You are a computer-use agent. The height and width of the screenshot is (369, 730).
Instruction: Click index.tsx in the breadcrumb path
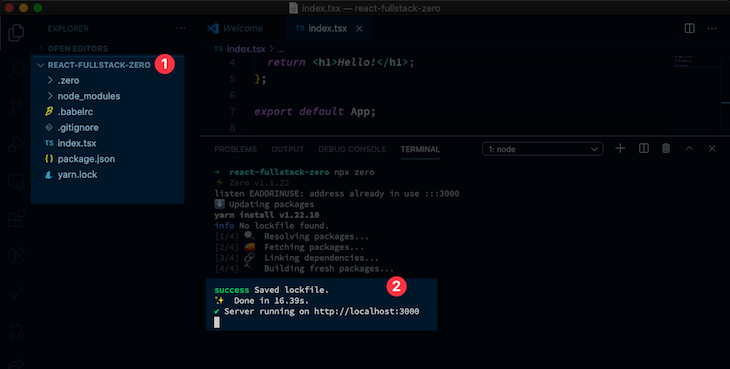(x=246, y=49)
